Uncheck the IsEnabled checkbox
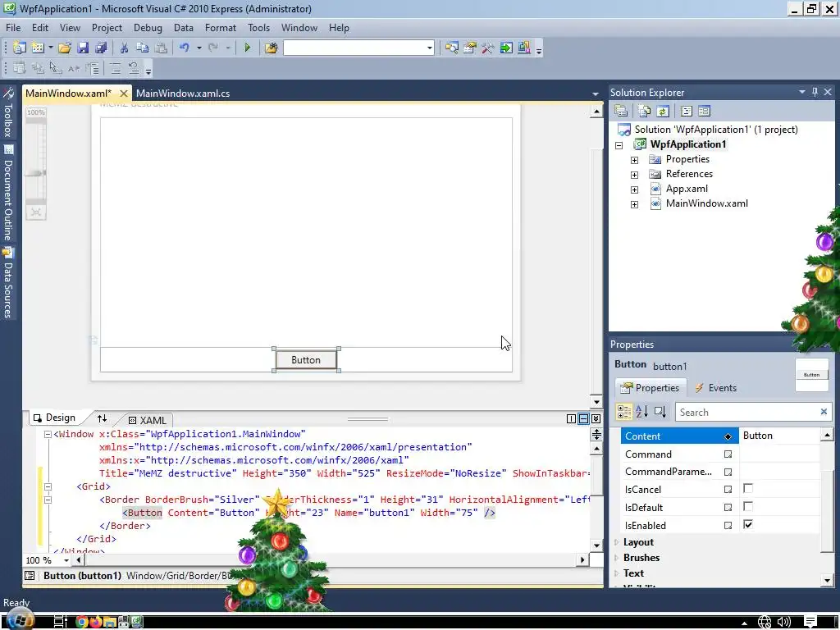 (x=748, y=524)
